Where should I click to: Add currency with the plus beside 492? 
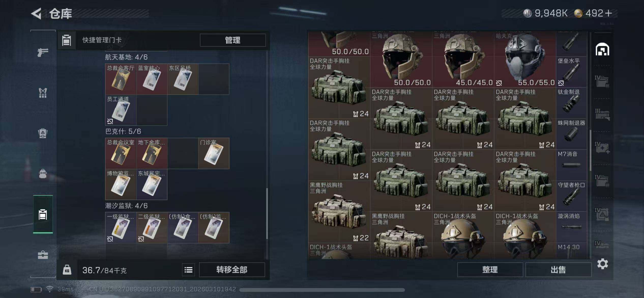tap(609, 13)
